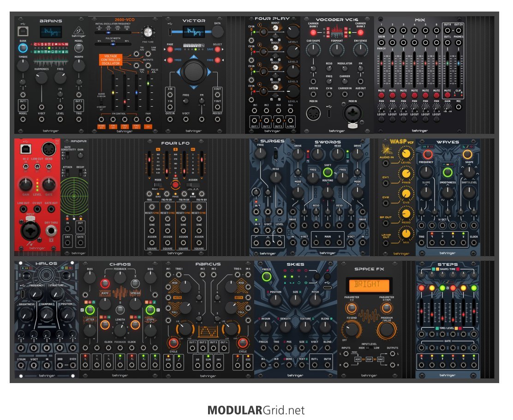Image resolution: width=513 pixels, height=420 pixels.
Task: Toggle the Audio/KYBD switch on 2600-VCO
Action: point(101,102)
